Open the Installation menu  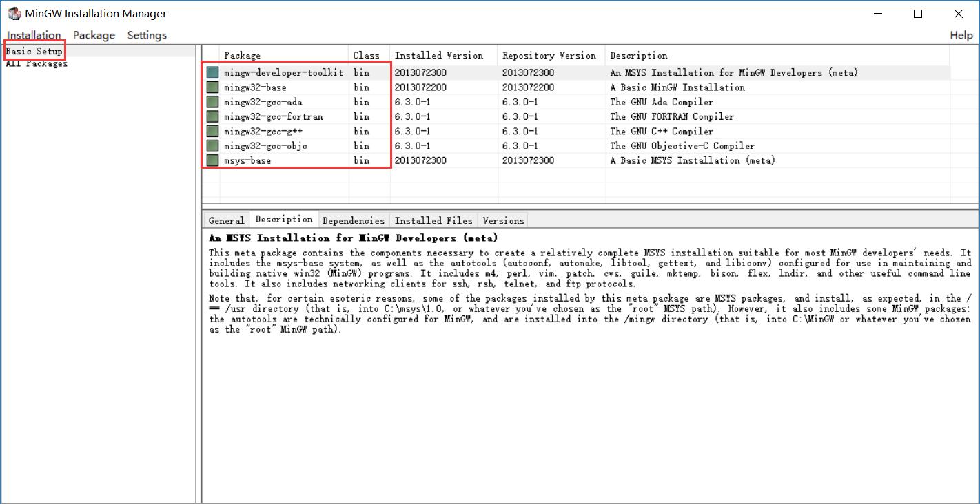coord(34,35)
